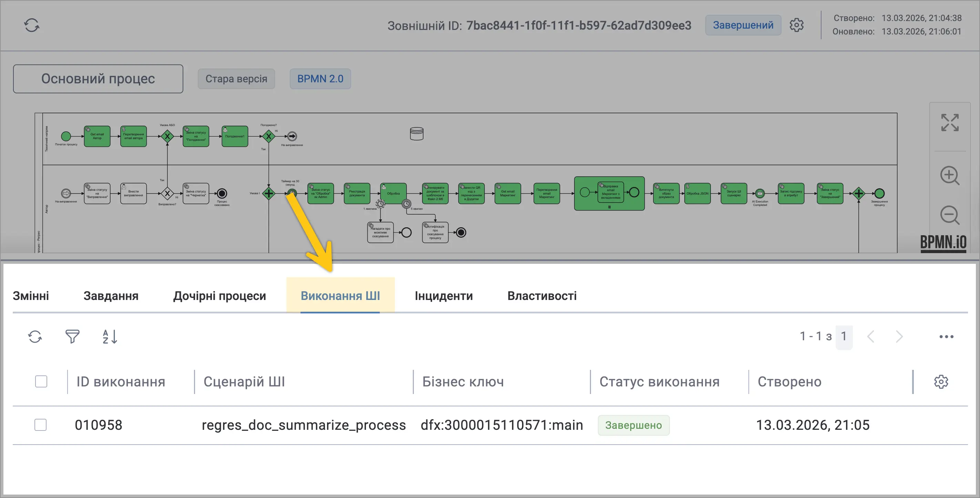Click page number 1 in pagination
The height and width of the screenshot is (498, 980).
click(x=844, y=336)
